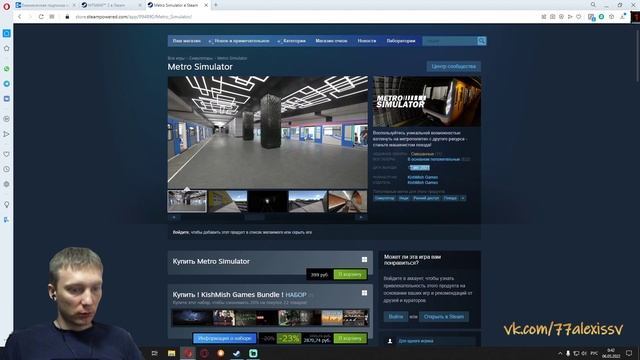The width and height of the screenshot is (640, 360).
Task: Open the "Магазин очков" tab
Action: [x=331, y=41]
